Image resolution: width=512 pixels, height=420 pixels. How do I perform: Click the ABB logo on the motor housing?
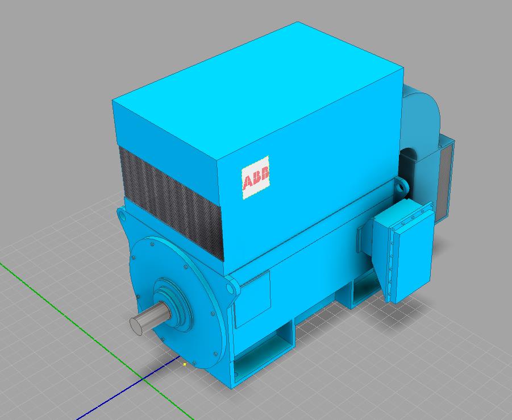pos(256,177)
